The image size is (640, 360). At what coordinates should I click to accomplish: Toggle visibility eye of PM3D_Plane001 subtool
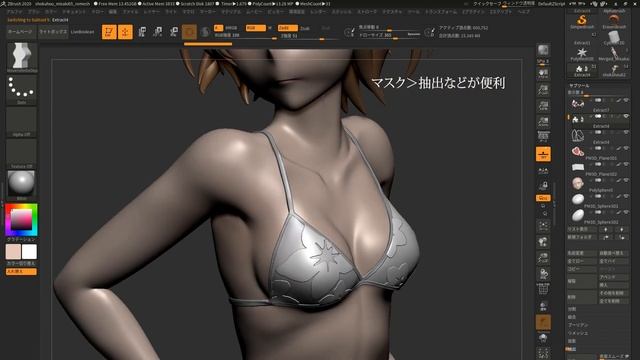[626, 148]
